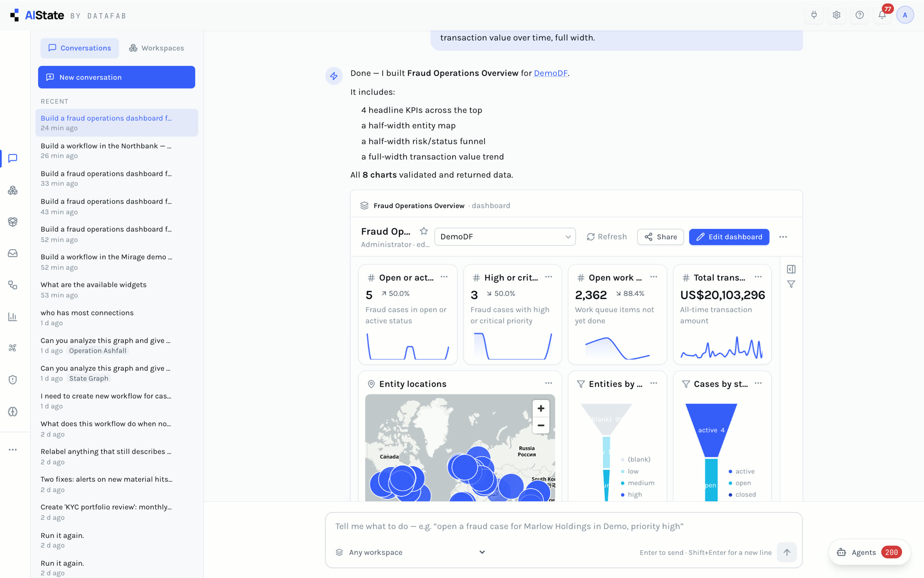Show more items via left rail ellipsis
This screenshot has height=578, width=924.
pos(13,449)
